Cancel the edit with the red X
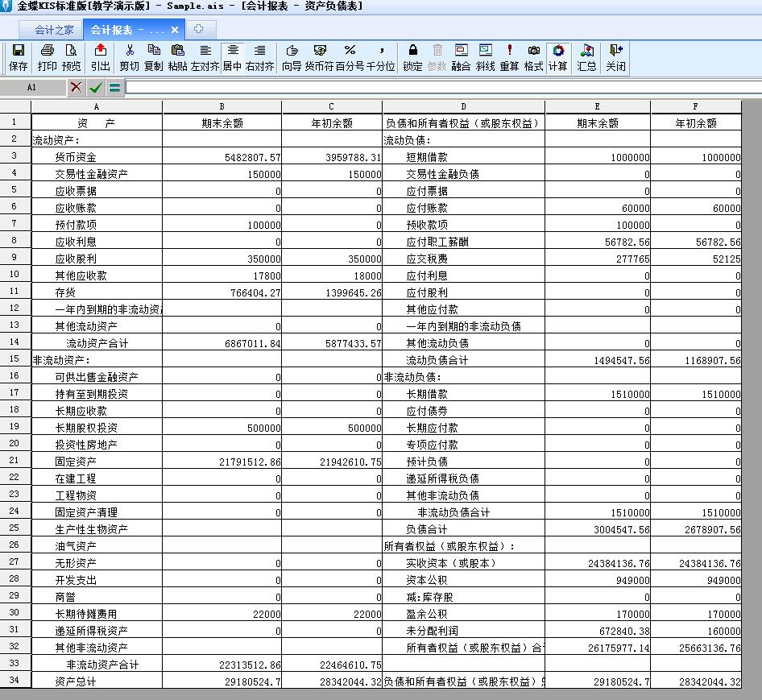Screen dimensions: 762x700 pos(76,87)
